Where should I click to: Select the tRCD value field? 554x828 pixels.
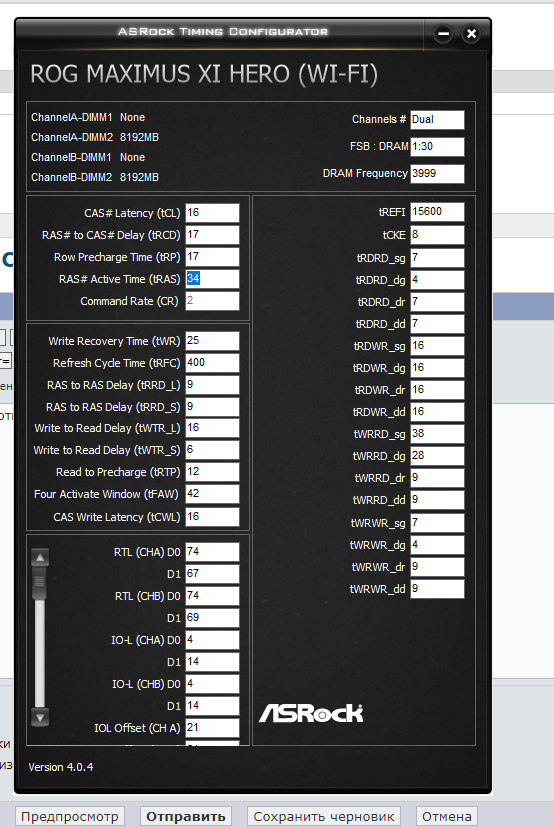click(x=212, y=235)
